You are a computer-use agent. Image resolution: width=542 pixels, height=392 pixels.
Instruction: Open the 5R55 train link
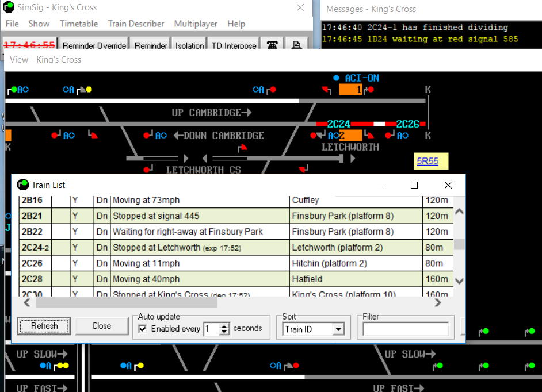tap(428, 162)
